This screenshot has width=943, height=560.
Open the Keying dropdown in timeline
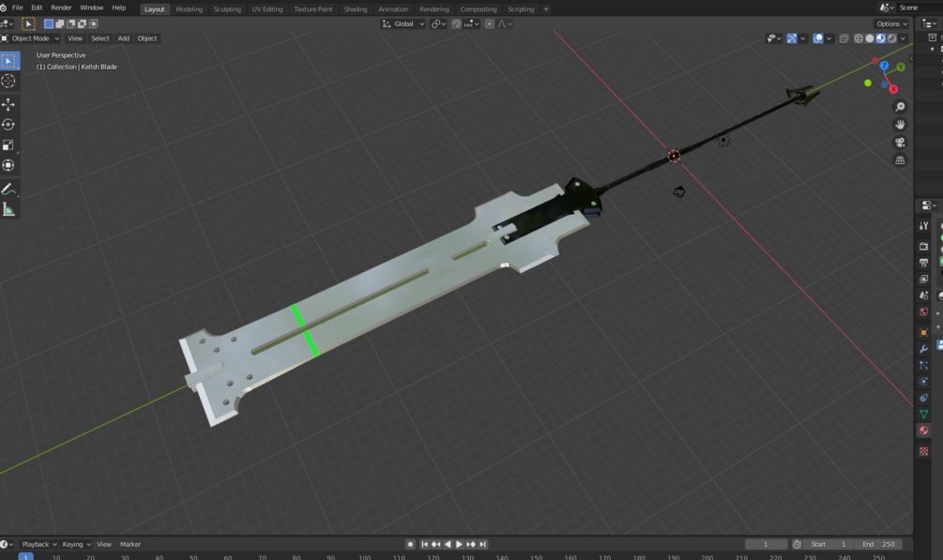pyautogui.click(x=76, y=544)
